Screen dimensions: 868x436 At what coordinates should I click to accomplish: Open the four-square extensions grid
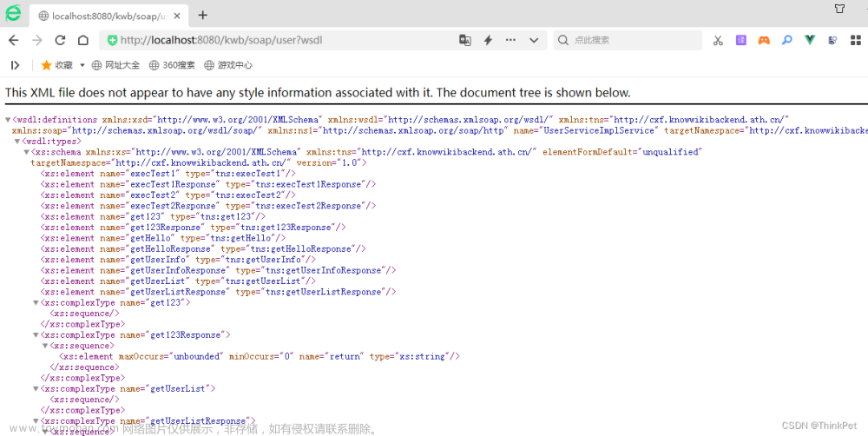pyautogui.click(x=856, y=40)
